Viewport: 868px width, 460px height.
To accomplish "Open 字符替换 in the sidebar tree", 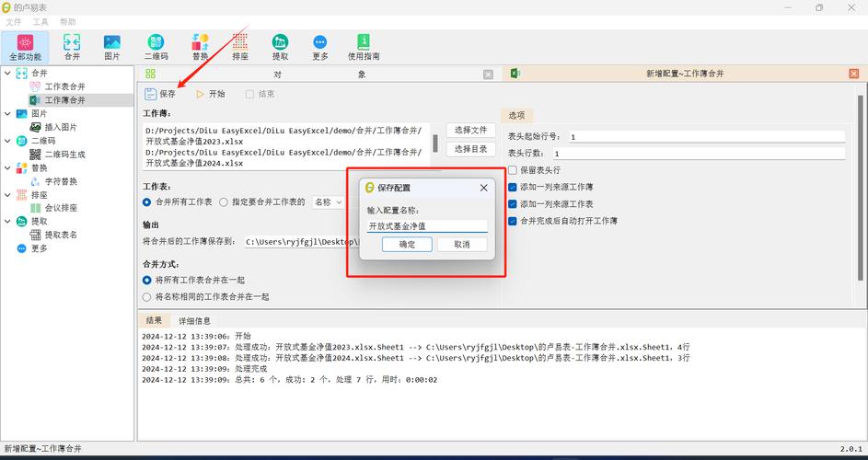I will coord(61,181).
